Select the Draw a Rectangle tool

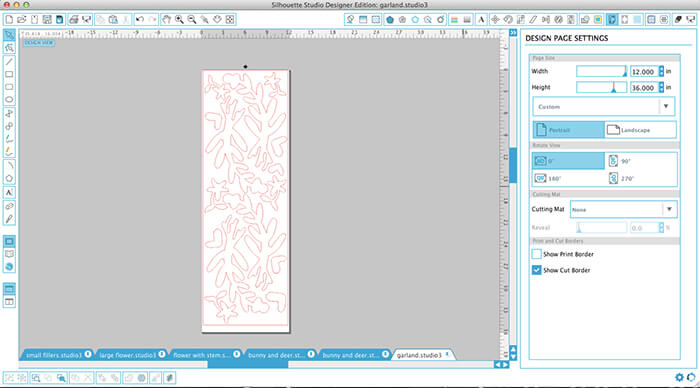pos(9,74)
